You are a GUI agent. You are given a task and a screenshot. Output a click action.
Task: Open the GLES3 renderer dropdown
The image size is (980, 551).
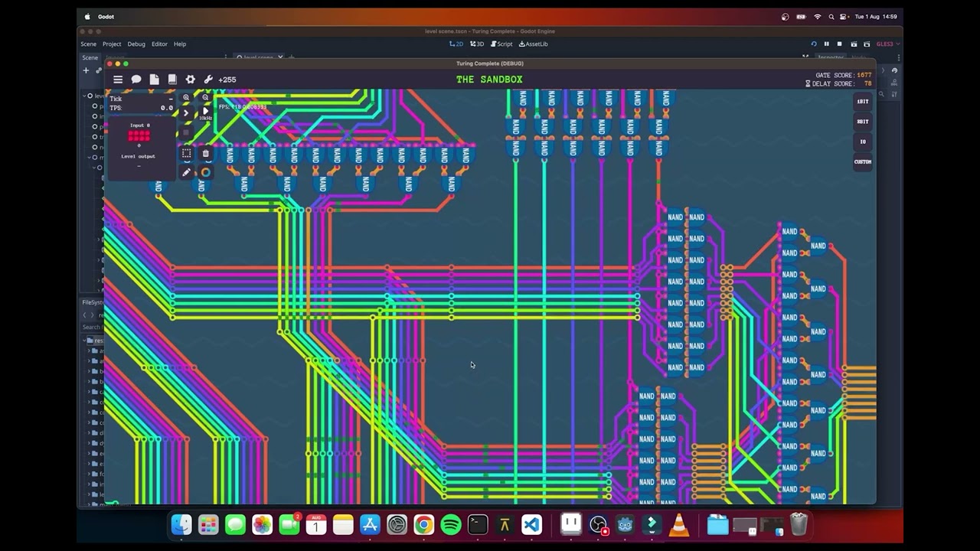887,44
